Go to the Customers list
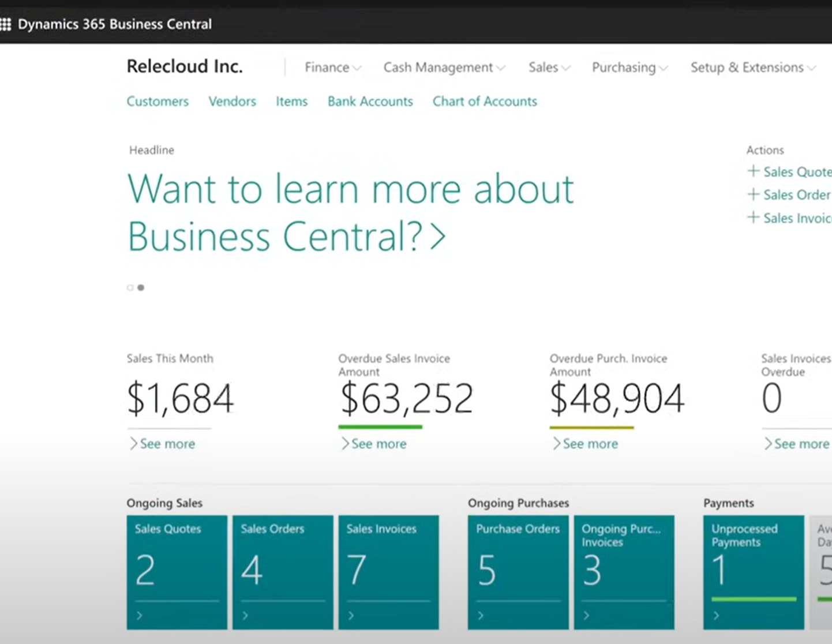 [158, 102]
